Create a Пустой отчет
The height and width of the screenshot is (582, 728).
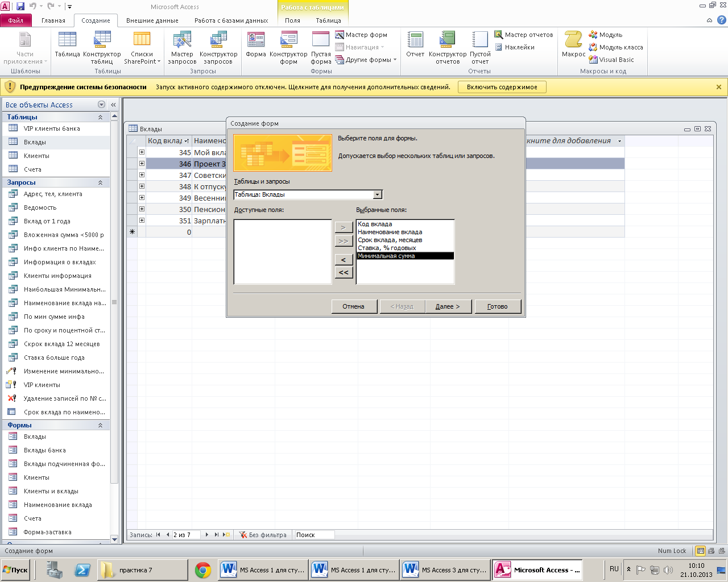[x=480, y=48]
